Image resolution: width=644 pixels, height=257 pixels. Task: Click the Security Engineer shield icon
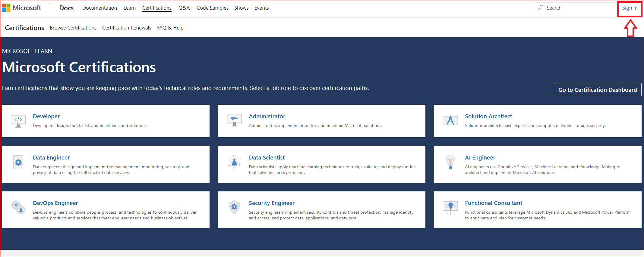234,207
